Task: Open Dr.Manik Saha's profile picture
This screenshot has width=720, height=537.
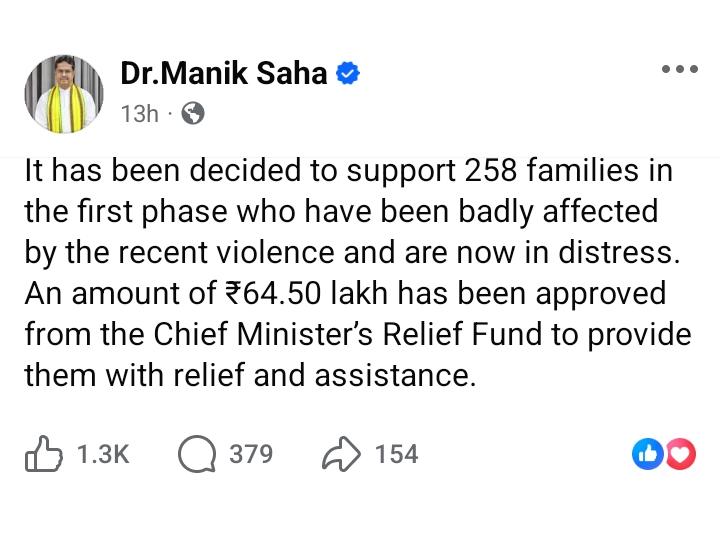Action: click(64, 94)
